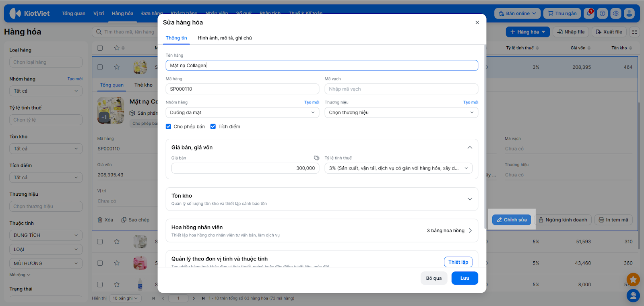Click Tạo mới link beside Thương hiệu

click(x=471, y=102)
